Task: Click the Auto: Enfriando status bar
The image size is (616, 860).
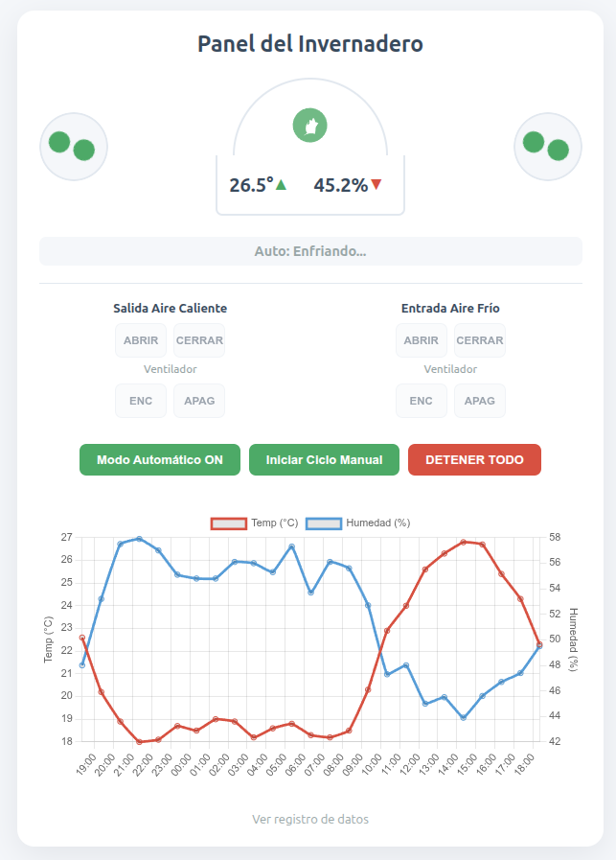Action: (x=310, y=251)
